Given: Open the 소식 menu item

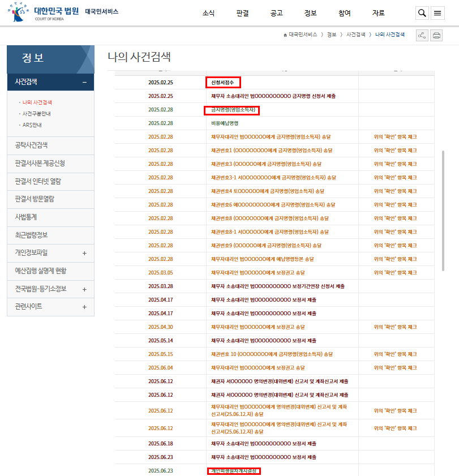Looking at the screenshot, I should 208,13.
